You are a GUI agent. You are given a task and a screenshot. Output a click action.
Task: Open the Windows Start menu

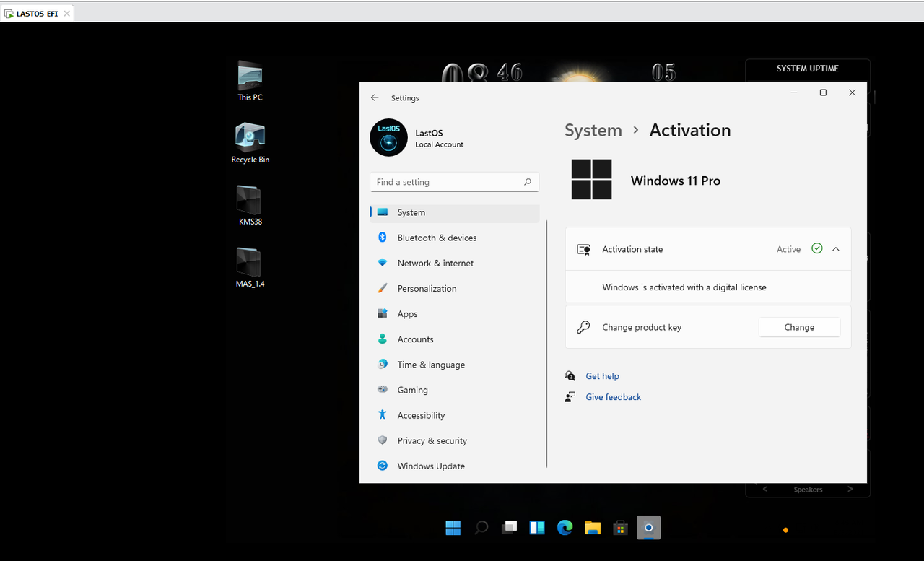click(x=453, y=528)
